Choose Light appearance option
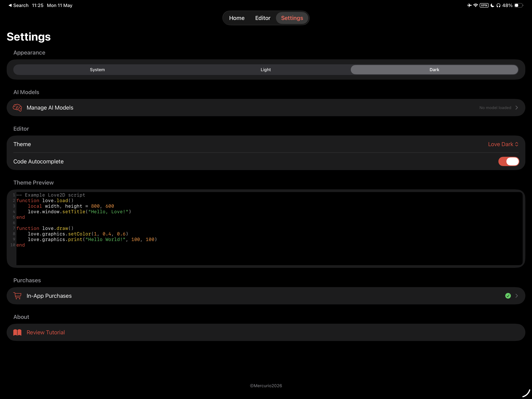Image resolution: width=532 pixels, height=399 pixels. coord(266,69)
